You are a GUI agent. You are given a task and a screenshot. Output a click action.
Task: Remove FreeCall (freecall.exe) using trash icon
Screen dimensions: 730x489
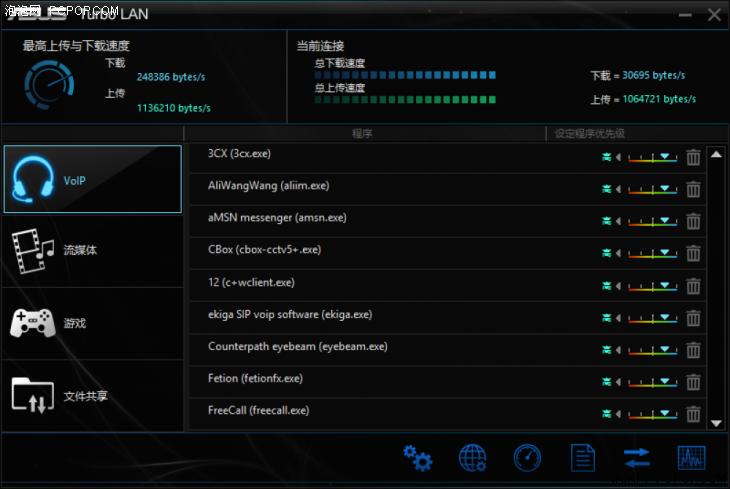693,414
